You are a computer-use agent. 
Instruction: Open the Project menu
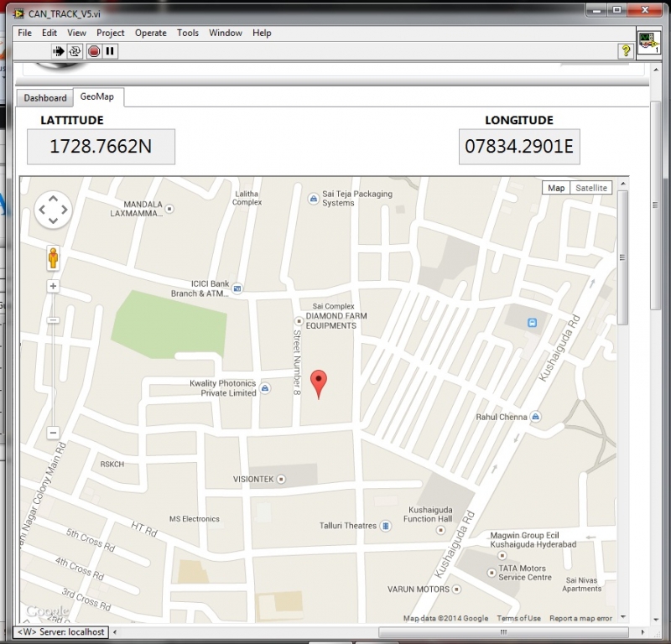click(x=110, y=33)
